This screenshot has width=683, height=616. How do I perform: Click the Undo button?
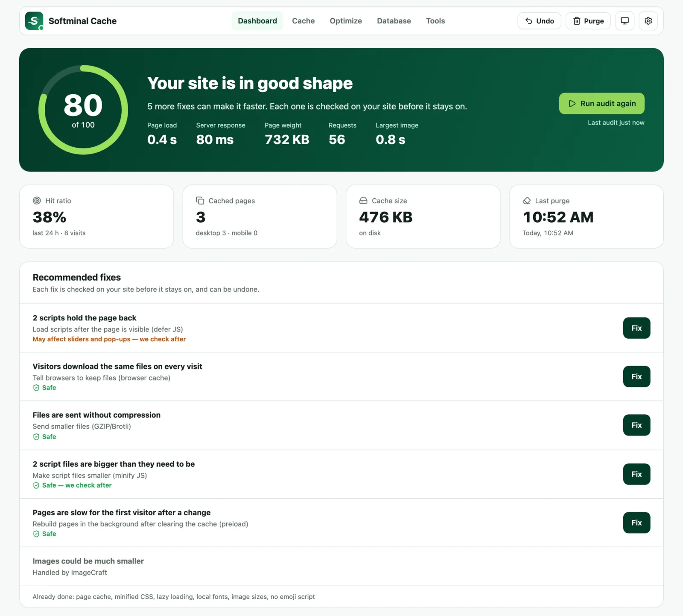[x=539, y=21]
